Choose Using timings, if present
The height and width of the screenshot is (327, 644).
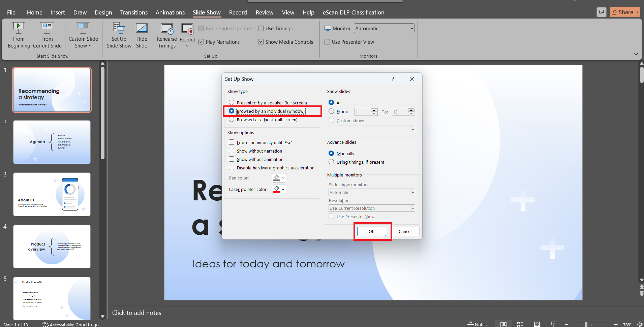pos(332,162)
